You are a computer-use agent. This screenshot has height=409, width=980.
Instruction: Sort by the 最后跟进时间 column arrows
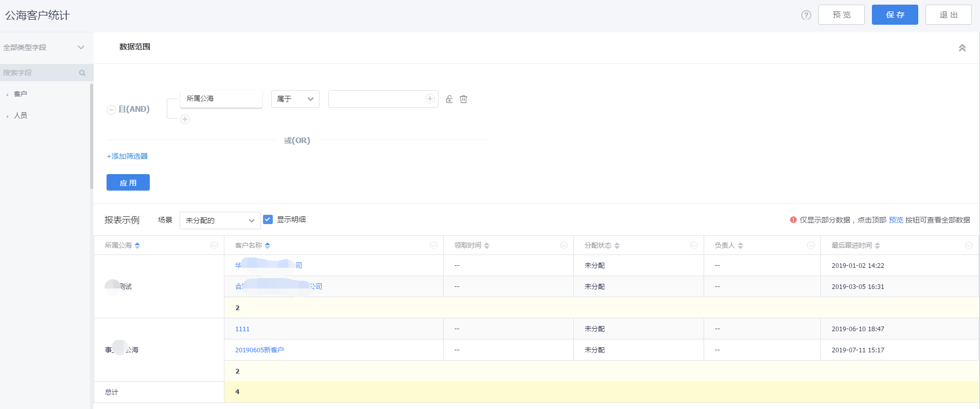click(878, 246)
